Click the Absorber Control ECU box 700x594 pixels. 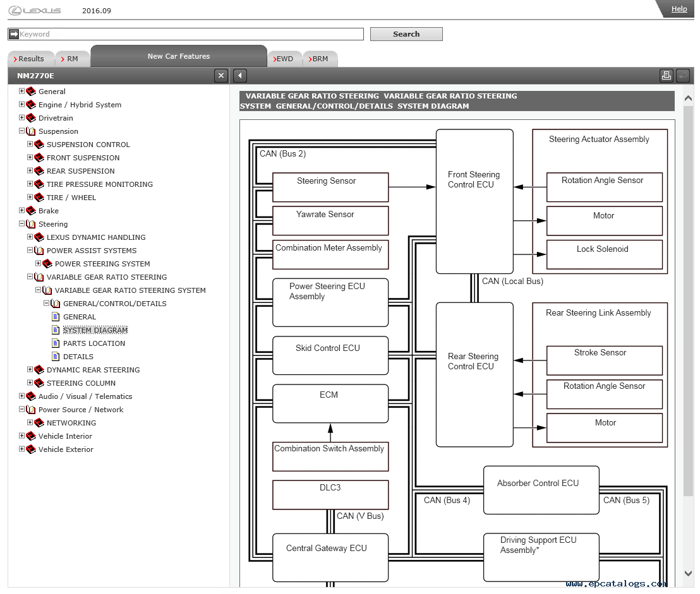tap(541, 490)
